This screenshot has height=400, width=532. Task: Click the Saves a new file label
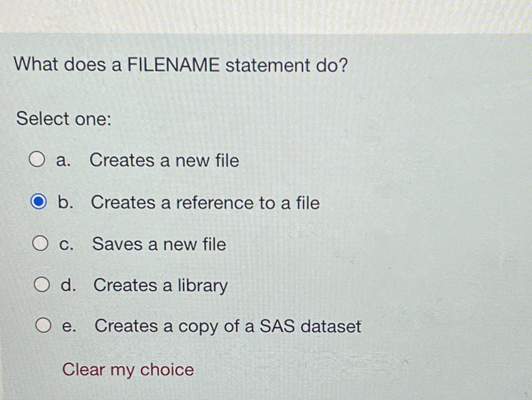159,244
